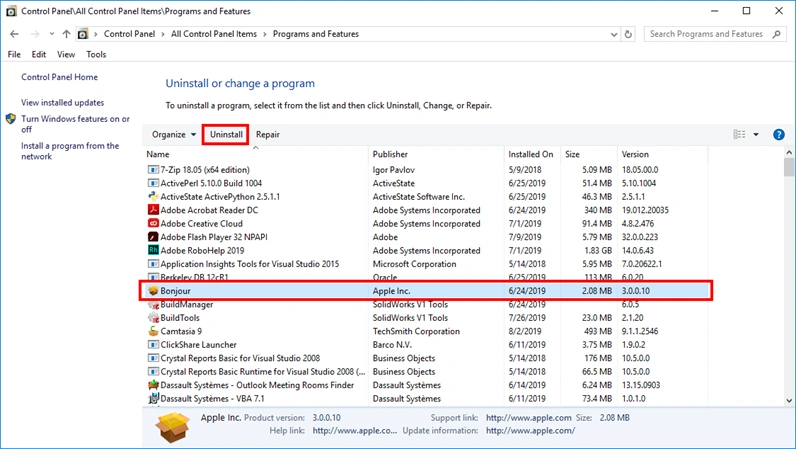796x449 pixels.
Task: Click the 1.83 GB size cell
Action: [x=598, y=250]
